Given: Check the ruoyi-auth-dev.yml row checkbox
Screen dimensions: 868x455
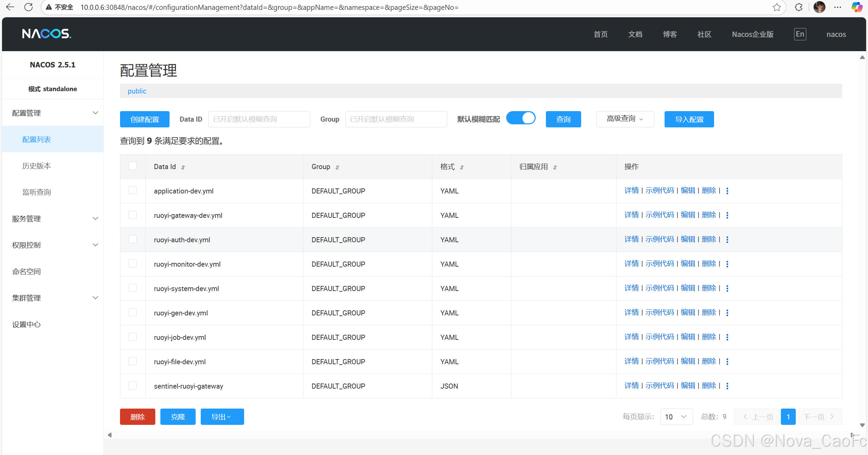Looking at the screenshot, I should [133, 239].
